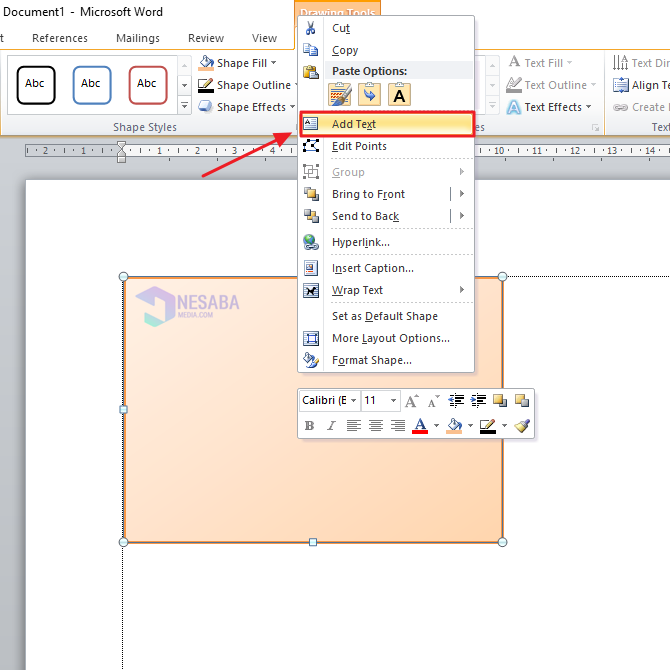The width and height of the screenshot is (670, 670).
Task: Toggle Bold in the mini toolbar
Action: (309, 426)
